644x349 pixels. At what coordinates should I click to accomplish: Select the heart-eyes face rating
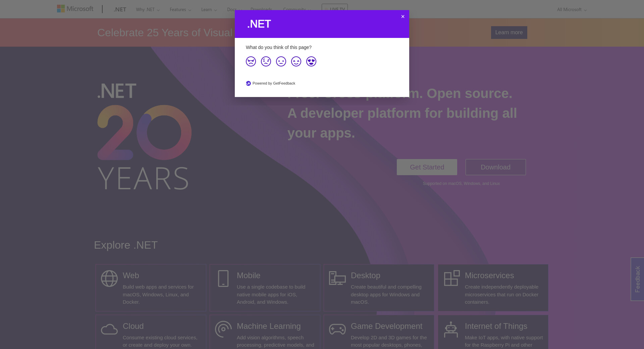[x=311, y=61]
